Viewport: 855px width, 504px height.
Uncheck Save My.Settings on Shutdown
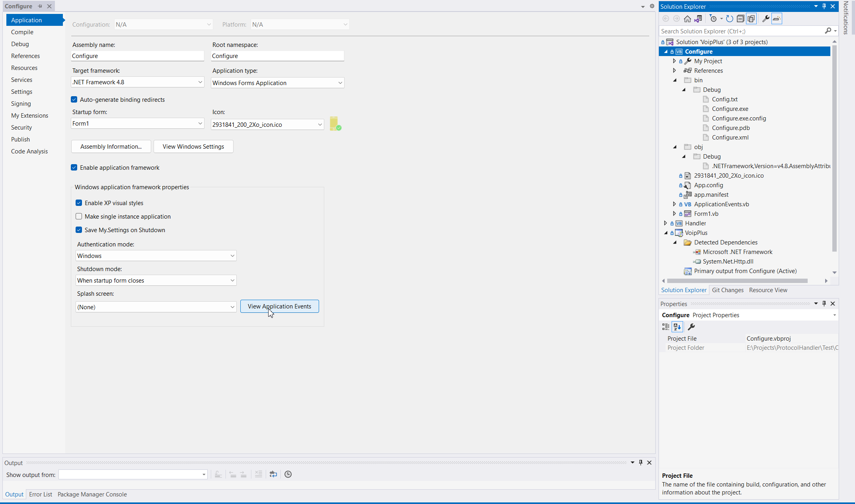coord(79,230)
